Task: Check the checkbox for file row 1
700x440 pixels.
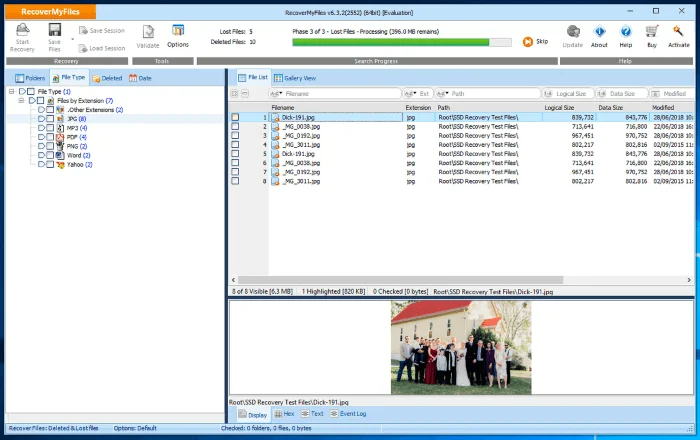Action: 236,117
